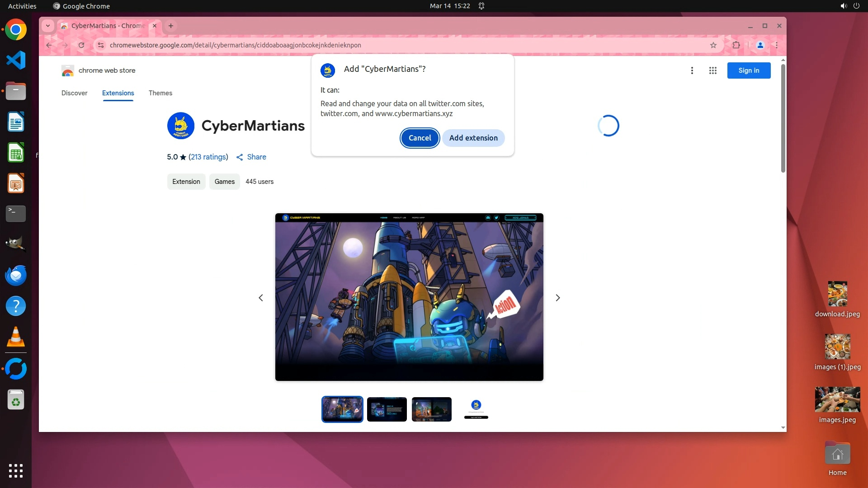
Task: Show next screenshot with right chevron
Action: (557, 298)
